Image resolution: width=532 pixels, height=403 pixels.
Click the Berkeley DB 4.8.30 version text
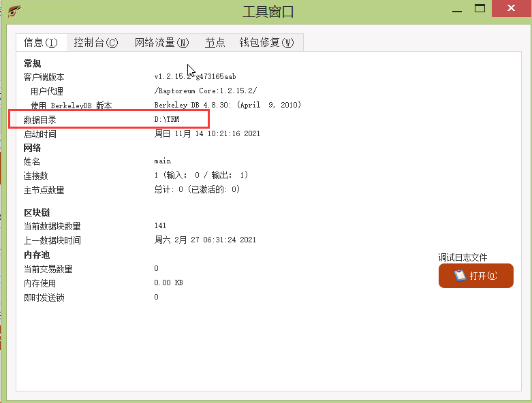click(x=228, y=105)
